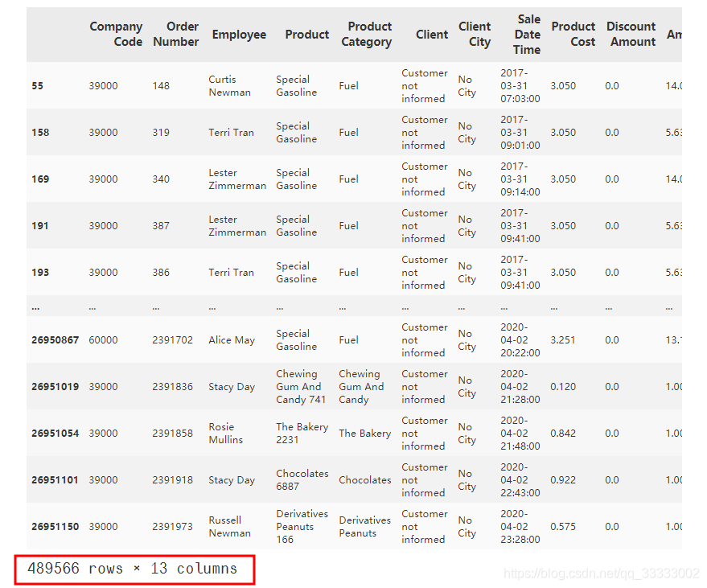This screenshot has width=707, height=588.
Task: Click order number 2391702
Action: [172, 340]
